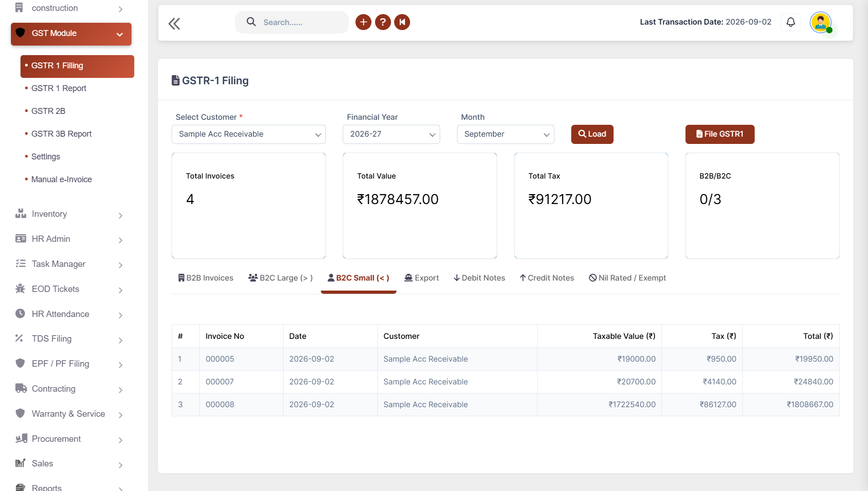
Task: Open GSTR 2B sidebar item
Action: pos(48,111)
